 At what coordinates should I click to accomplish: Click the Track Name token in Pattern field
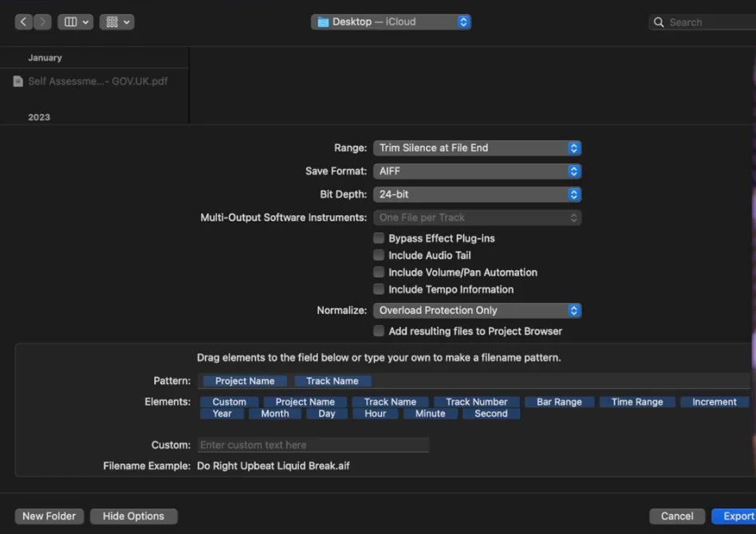coord(333,381)
